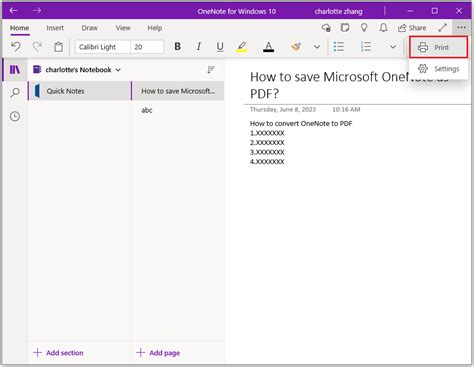Screen dimensions: 474x367
Task: Expand more font formatting options chevron
Action: 317,47
